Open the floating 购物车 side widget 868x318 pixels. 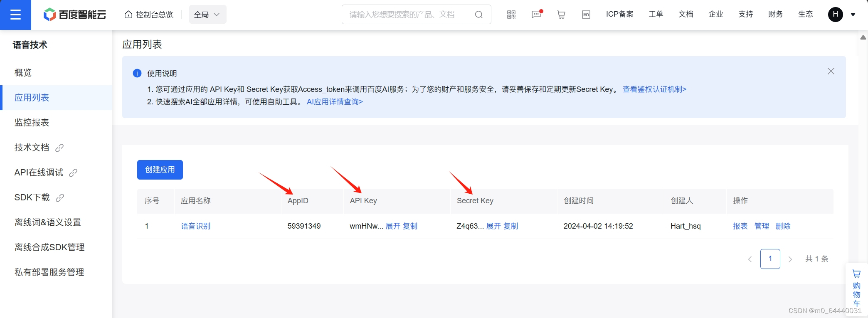(x=856, y=289)
